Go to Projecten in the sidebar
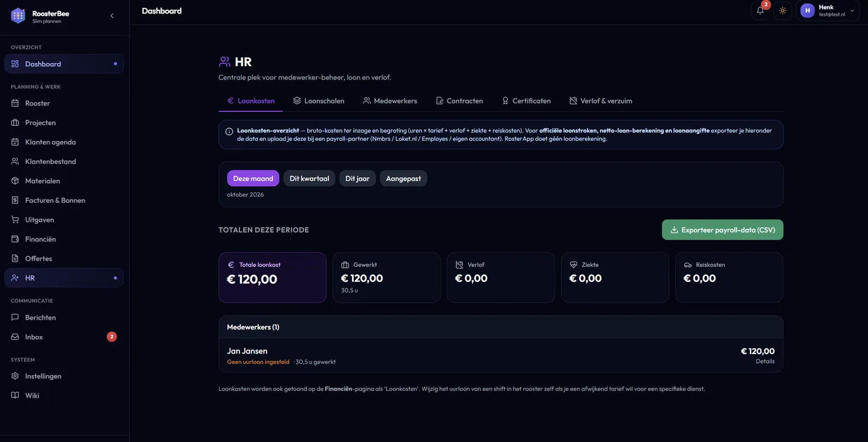 point(64,122)
